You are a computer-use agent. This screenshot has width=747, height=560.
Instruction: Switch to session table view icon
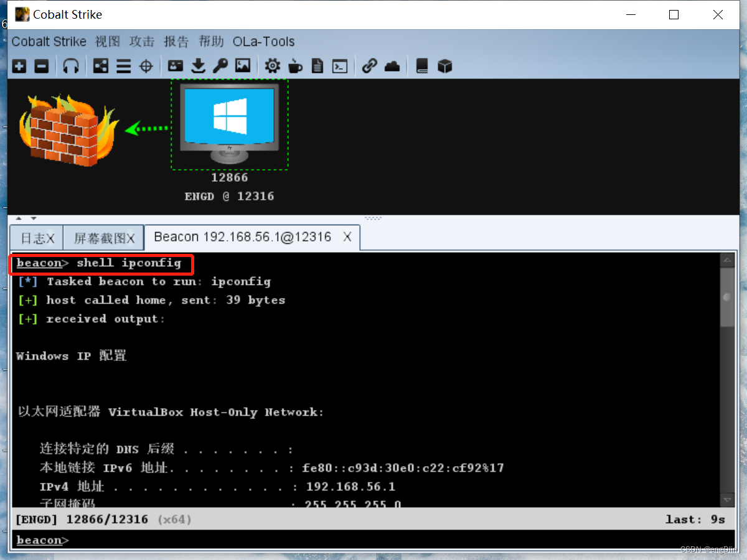click(x=124, y=66)
